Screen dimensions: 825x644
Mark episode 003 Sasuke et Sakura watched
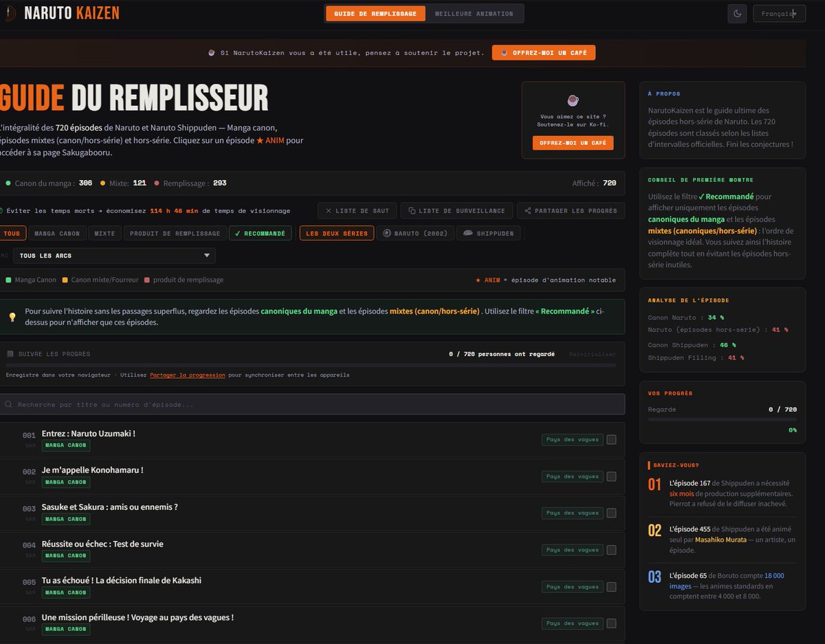(611, 513)
